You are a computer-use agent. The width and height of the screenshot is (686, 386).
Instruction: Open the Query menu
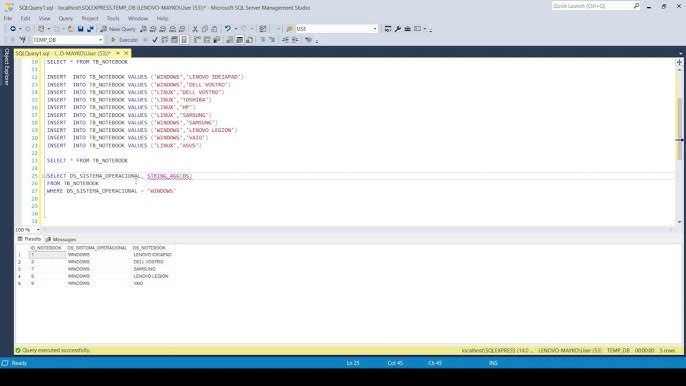[x=66, y=18]
